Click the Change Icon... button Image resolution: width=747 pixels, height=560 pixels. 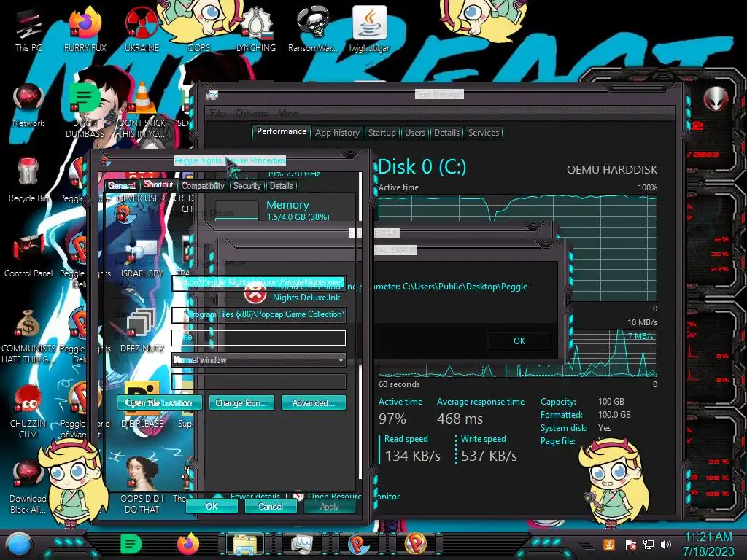coord(241,402)
